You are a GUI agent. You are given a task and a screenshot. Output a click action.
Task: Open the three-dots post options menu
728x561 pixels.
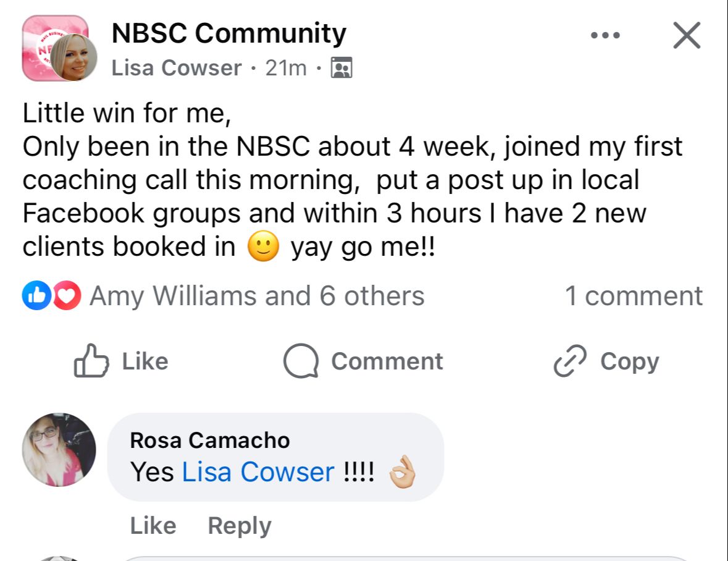tap(605, 36)
